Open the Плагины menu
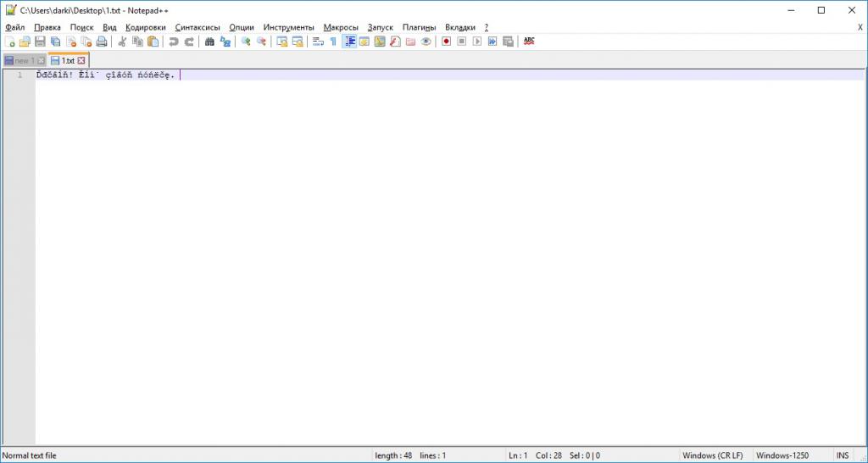This screenshot has width=868, height=463. [419, 27]
